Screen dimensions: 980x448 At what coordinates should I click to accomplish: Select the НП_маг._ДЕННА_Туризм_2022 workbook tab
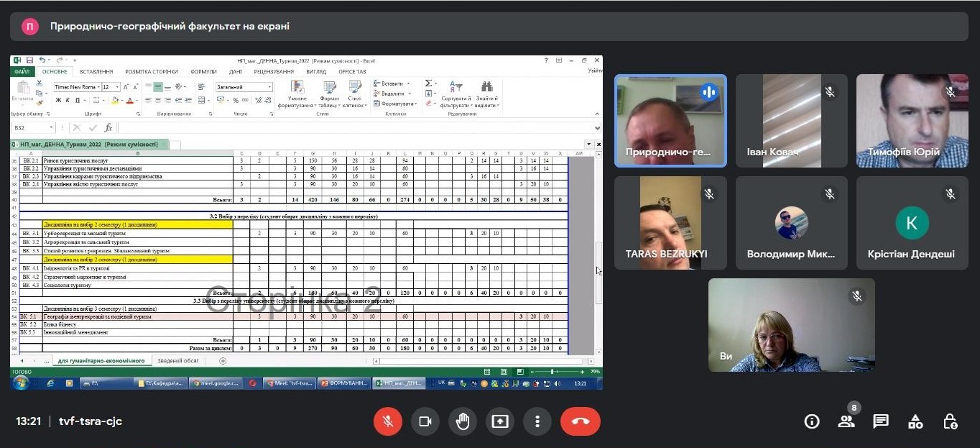90,145
